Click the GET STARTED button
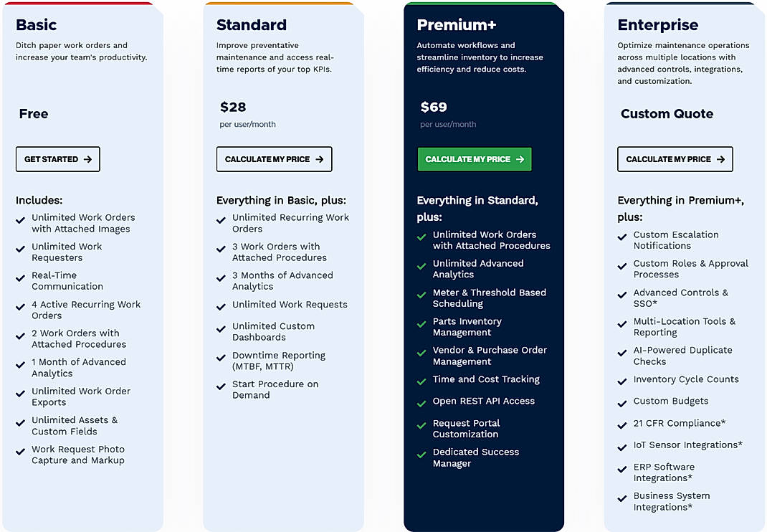767x532 pixels. click(57, 159)
